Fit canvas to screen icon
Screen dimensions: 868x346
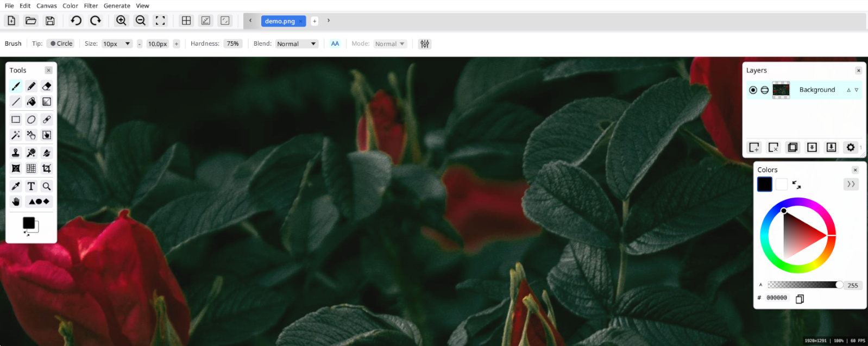[160, 21]
